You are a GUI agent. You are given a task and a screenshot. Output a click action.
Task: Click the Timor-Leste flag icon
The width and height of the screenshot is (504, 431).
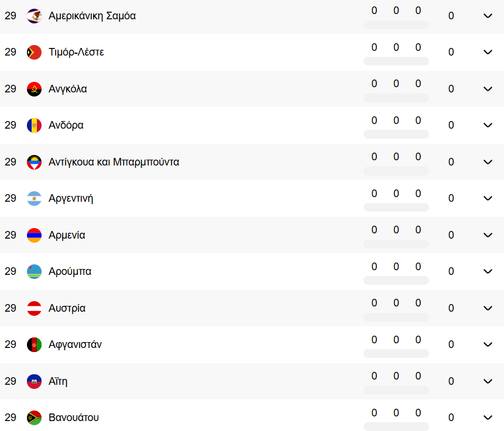34,52
